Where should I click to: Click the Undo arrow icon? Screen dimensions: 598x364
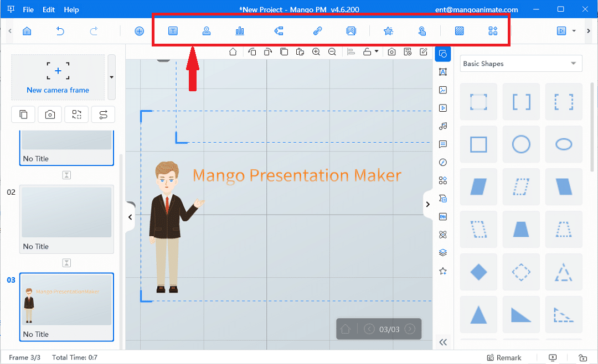[60, 31]
